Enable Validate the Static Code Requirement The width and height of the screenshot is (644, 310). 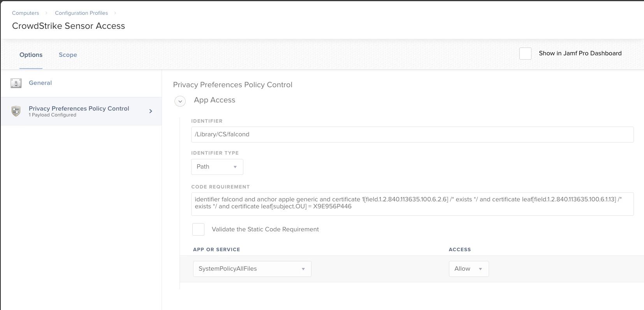tap(198, 229)
